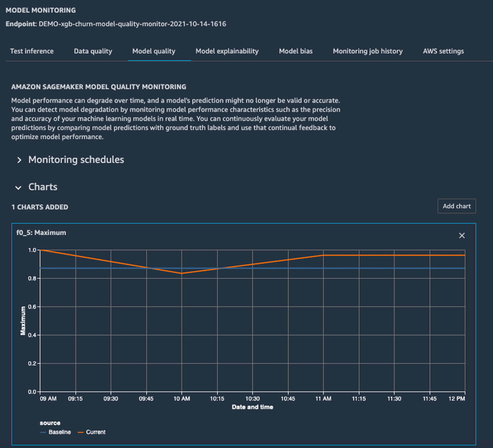Click the orange Current legend swatch
493x448 pixels.
80,432
